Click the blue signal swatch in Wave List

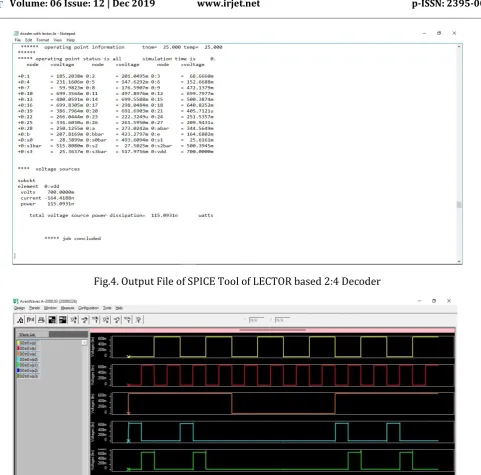pos(19,371)
